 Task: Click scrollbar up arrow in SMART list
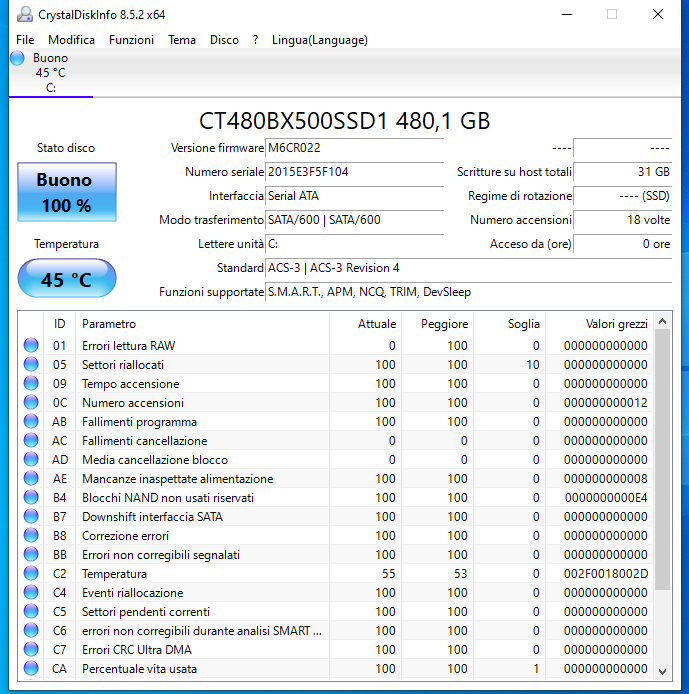click(x=662, y=321)
